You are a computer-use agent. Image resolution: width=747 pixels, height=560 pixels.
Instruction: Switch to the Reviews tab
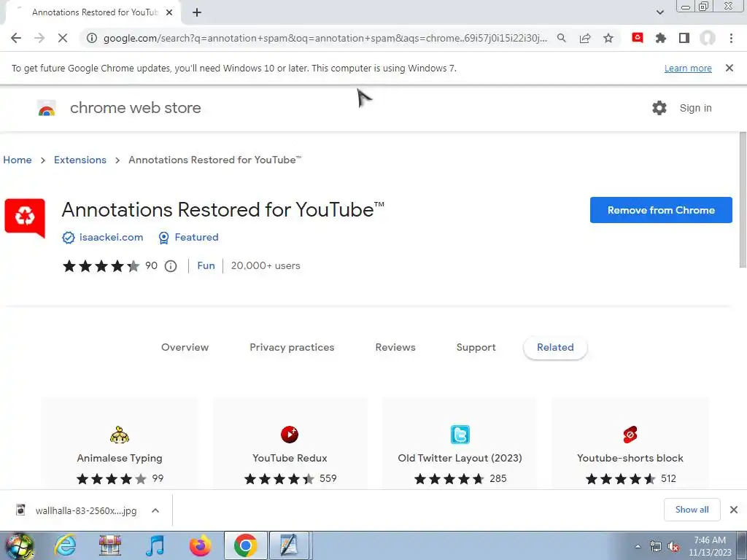395,347
